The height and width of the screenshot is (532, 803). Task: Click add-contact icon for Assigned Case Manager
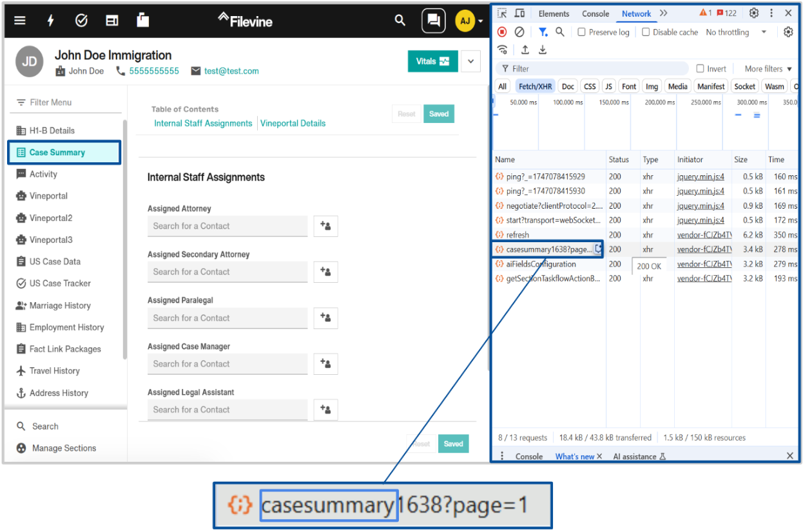pos(325,364)
